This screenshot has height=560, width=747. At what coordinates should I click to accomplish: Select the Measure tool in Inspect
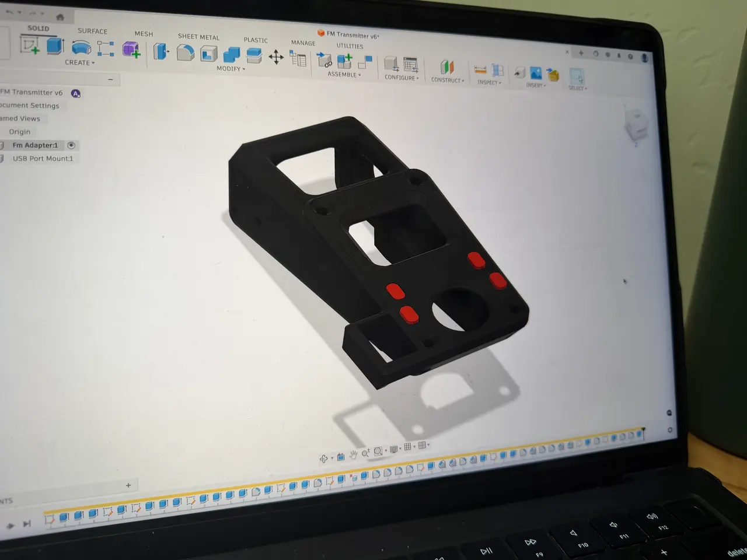(x=480, y=71)
